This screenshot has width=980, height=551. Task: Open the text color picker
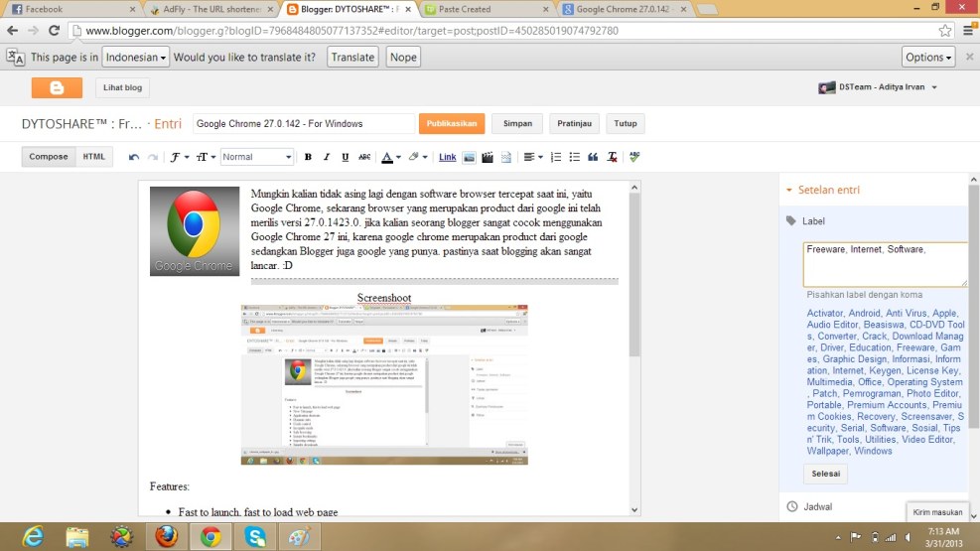390,157
